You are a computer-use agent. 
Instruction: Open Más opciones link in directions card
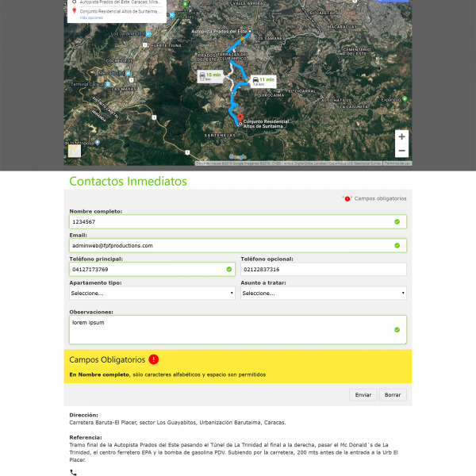[x=91, y=18]
